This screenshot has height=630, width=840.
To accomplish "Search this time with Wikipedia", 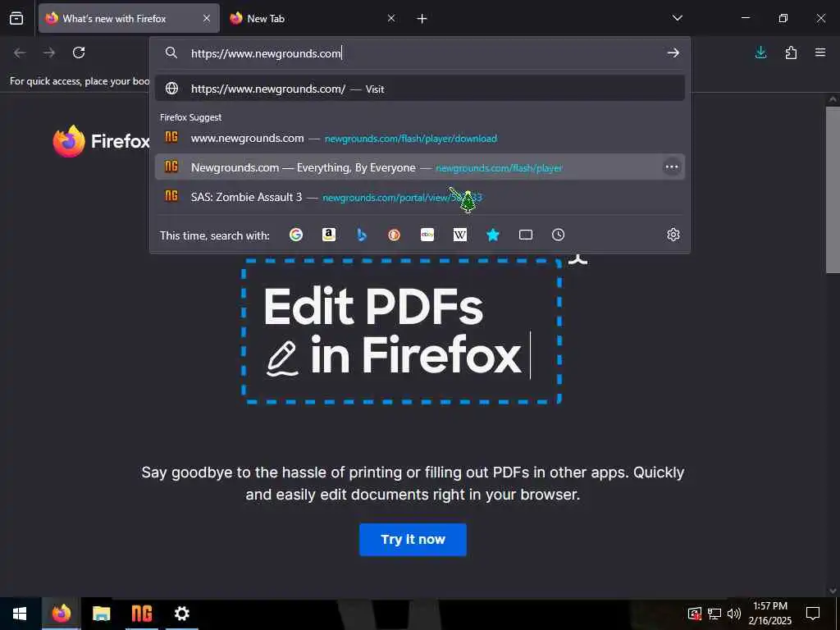I will 460,235.
